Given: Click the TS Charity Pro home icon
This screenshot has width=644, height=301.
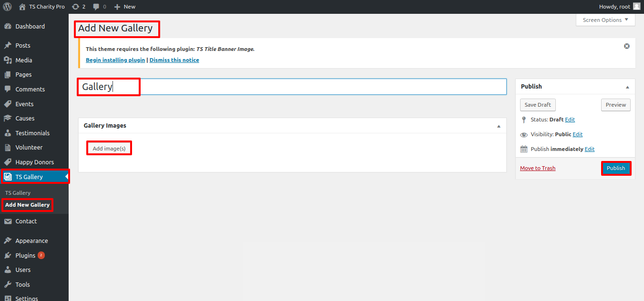Looking at the screenshot, I should point(22,7).
